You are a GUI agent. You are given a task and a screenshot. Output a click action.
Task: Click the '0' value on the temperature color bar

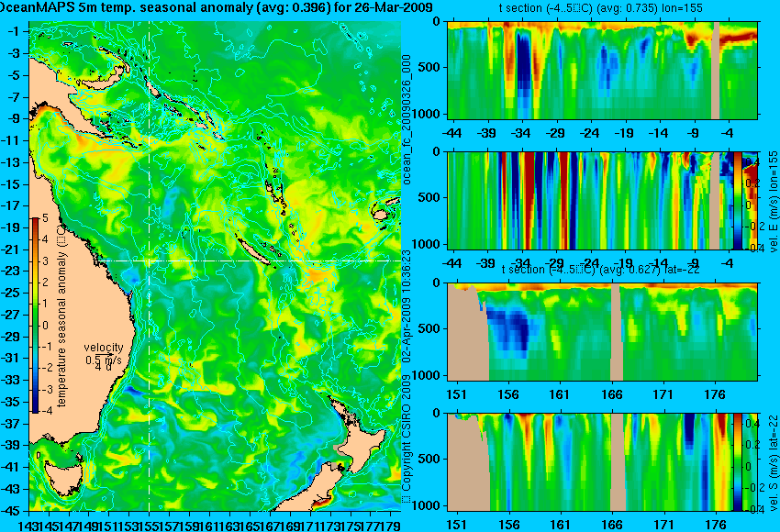click(45, 326)
